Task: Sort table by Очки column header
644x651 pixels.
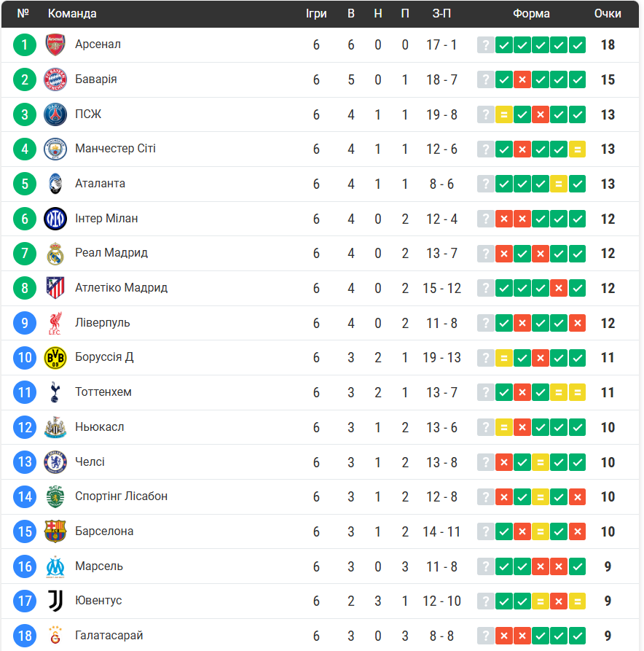Action: point(608,14)
